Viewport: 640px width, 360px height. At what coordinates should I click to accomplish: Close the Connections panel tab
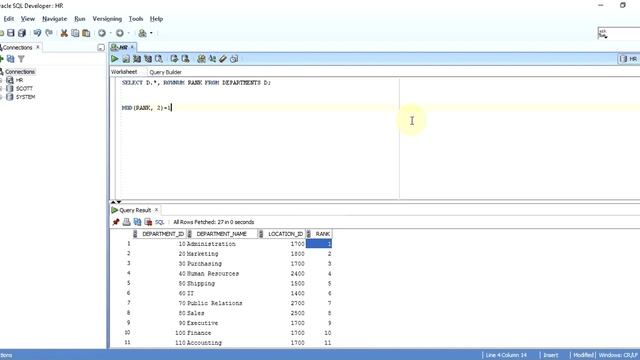pyautogui.click(x=38, y=47)
